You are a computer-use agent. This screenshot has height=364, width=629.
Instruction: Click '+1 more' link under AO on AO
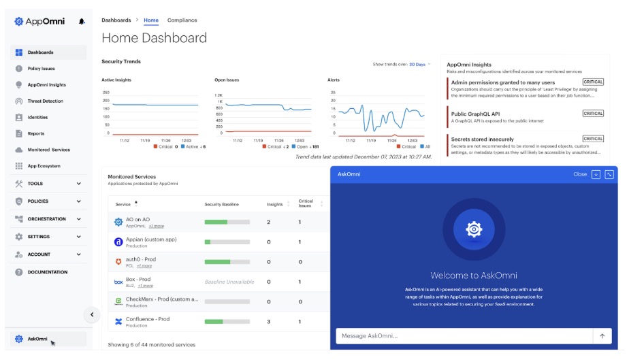[156, 226]
